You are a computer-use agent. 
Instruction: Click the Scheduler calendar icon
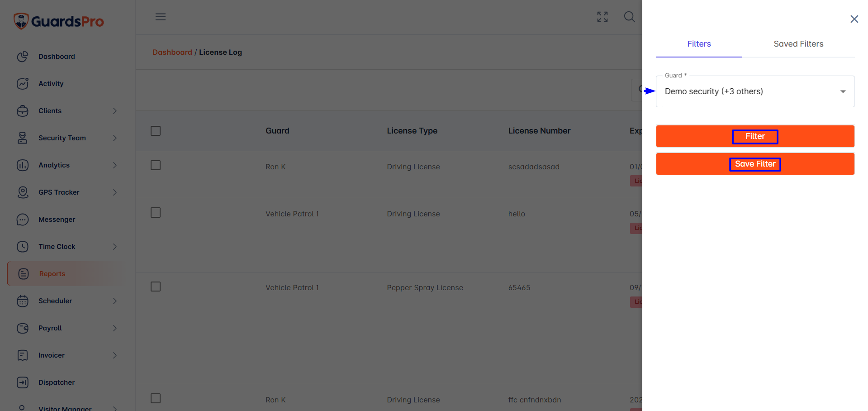23,301
